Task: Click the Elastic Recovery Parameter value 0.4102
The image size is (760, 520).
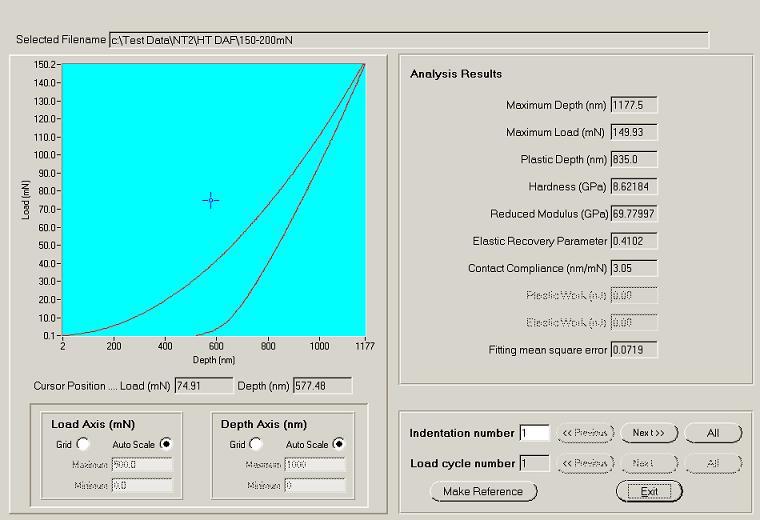Action: (634, 241)
